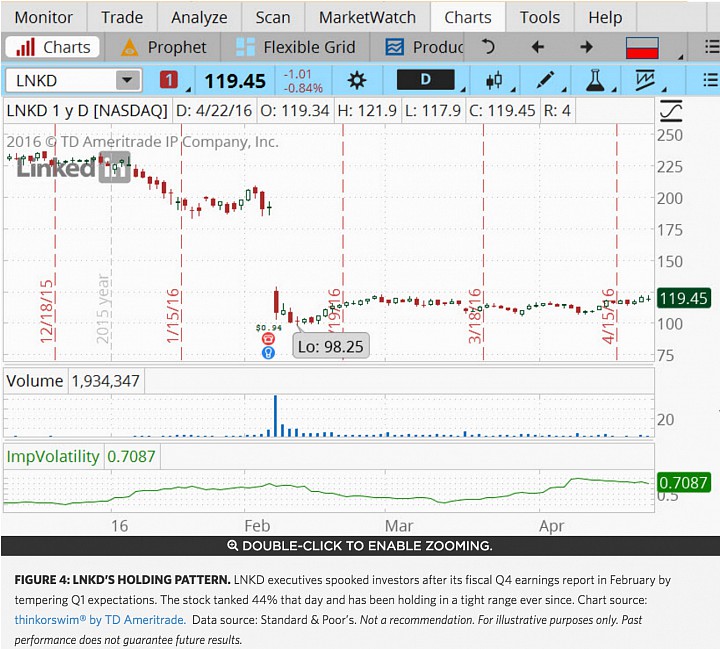Click the green 0.7087 axis bubble
Screen dimensions: 720x649
(683, 482)
